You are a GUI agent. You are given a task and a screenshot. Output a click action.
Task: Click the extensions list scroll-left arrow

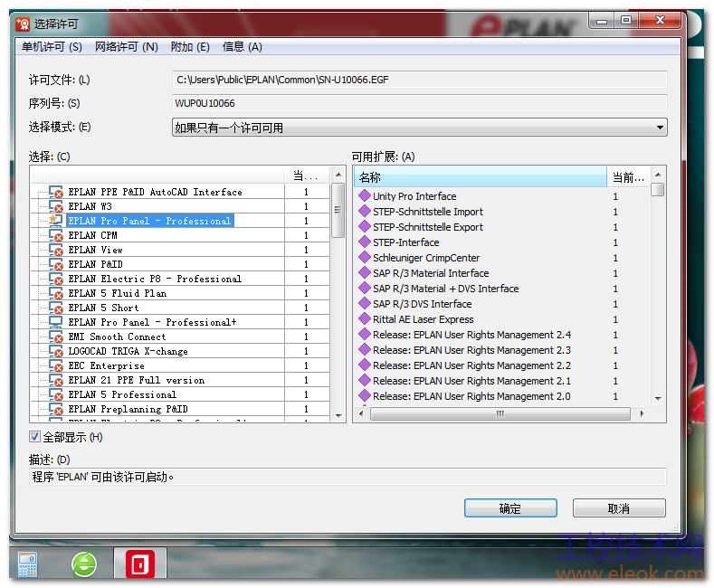361,413
